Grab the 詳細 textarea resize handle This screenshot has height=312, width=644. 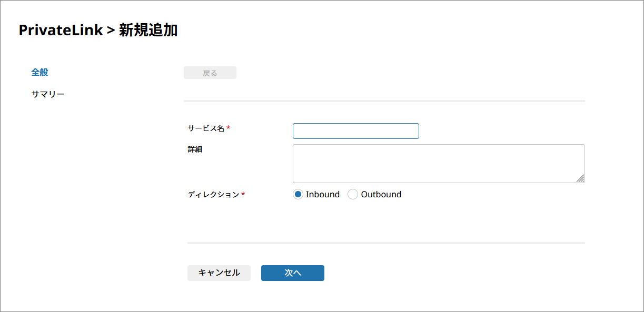(x=580, y=179)
